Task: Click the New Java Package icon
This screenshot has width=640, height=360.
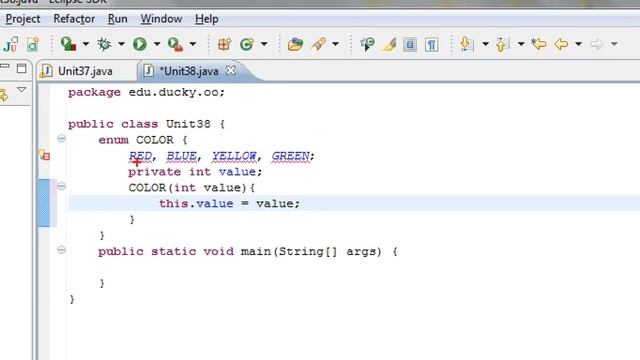Action: click(x=224, y=44)
